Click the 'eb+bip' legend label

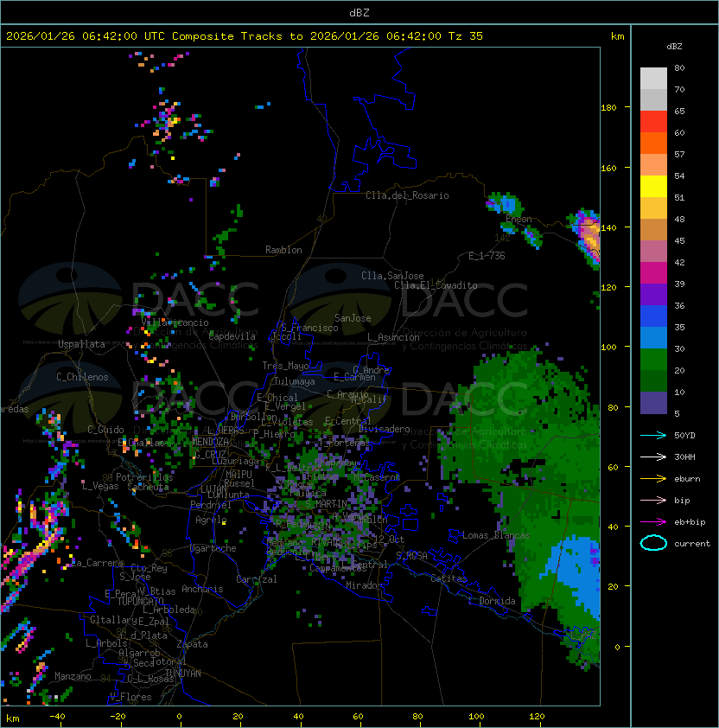[x=690, y=522]
